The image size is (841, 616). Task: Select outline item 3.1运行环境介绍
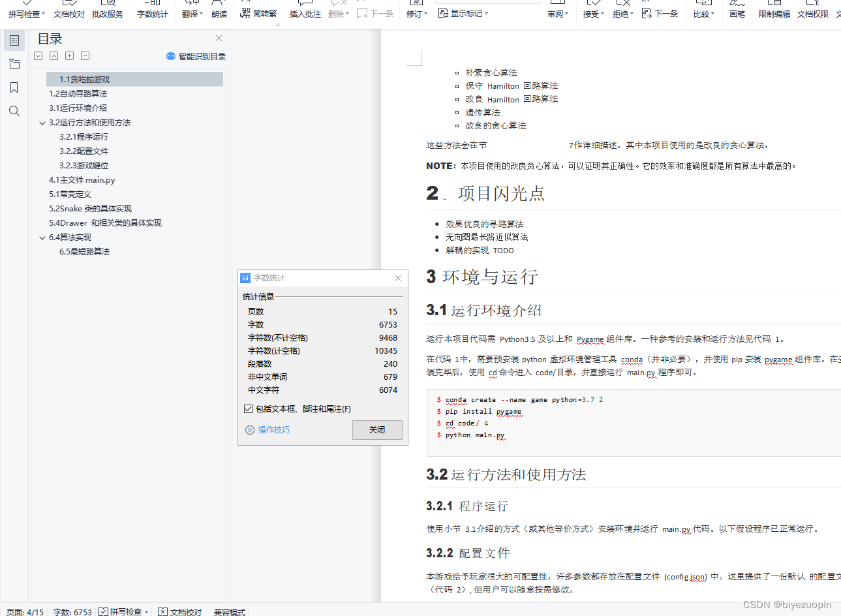point(78,108)
